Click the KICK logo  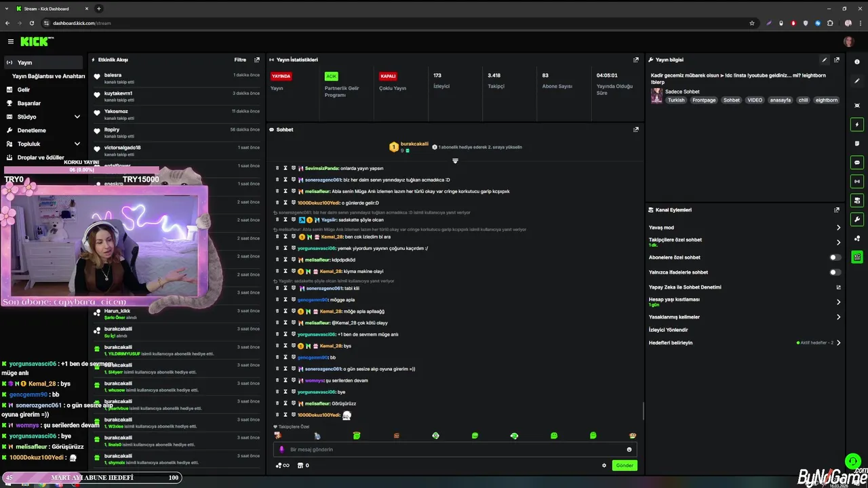(x=37, y=41)
